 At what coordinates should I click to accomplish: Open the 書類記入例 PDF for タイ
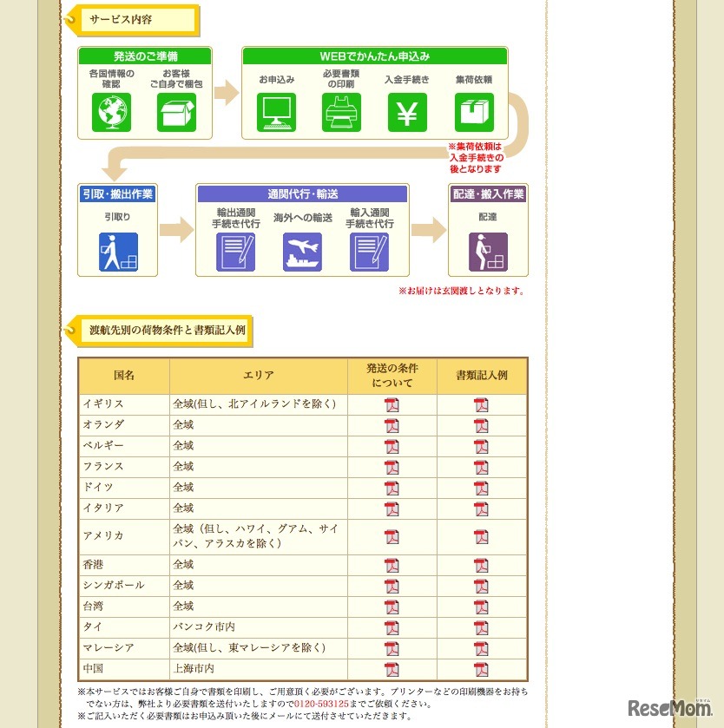[x=481, y=628]
